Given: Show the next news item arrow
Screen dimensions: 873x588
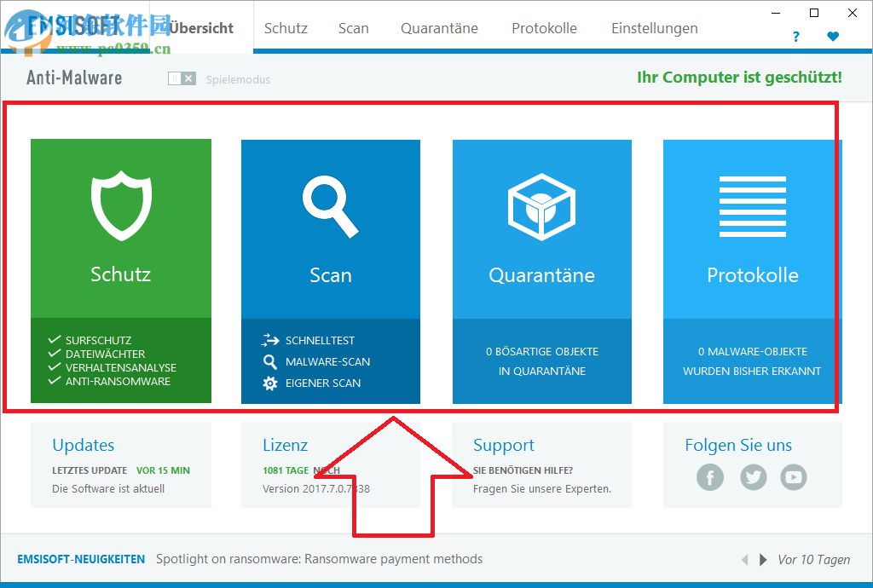Looking at the screenshot, I should (762, 560).
